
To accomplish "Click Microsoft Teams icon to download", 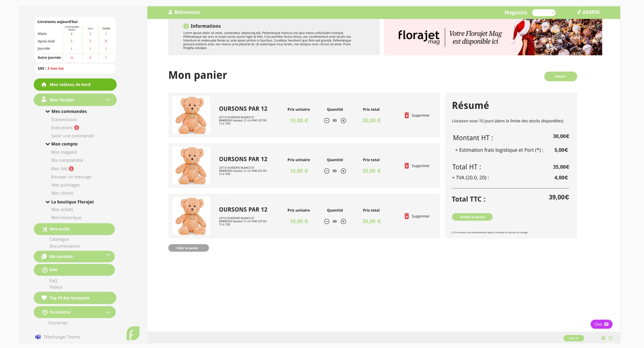I will 38,337.
